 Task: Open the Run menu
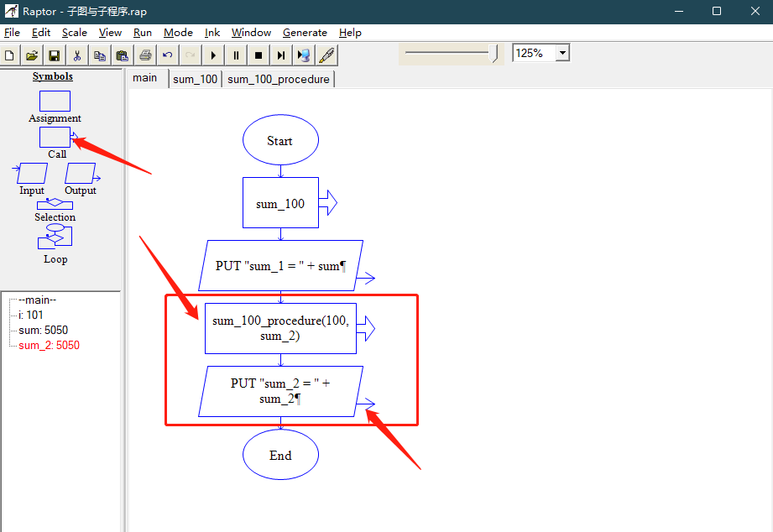tap(143, 33)
